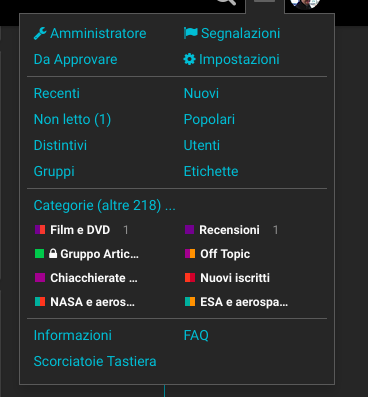Click the wrench icon beside Amministratore
This screenshot has height=397, width=368.
pyautogui.click(x=40, y=34)
